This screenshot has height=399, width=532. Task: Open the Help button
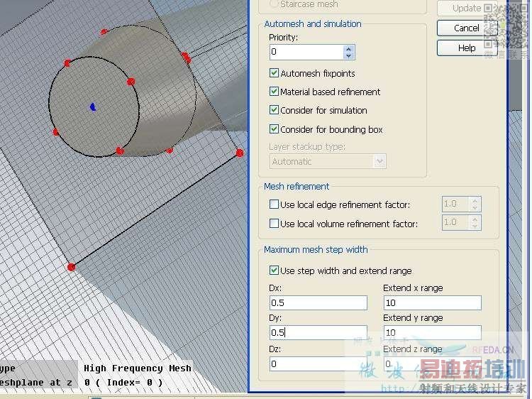(x=467, y=48)
